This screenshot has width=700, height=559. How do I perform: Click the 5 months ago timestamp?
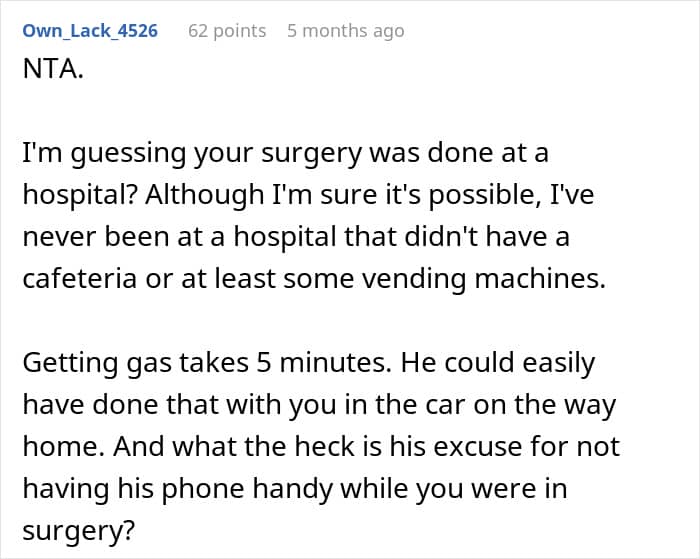point(346,31)
